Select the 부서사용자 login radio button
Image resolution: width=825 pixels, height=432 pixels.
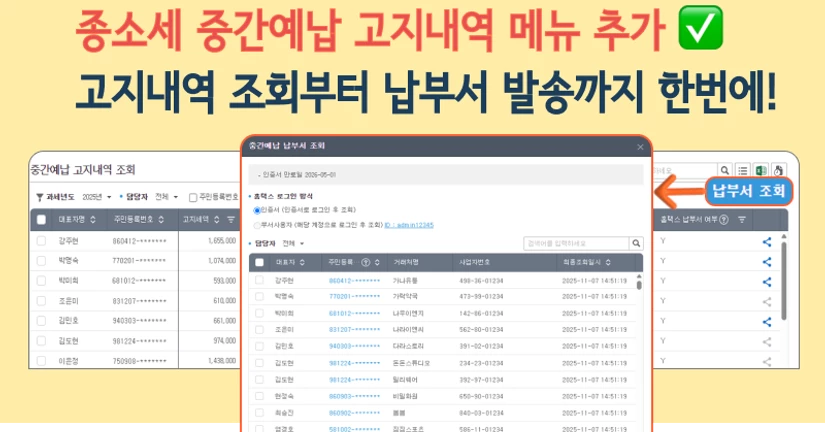[257, 225]
